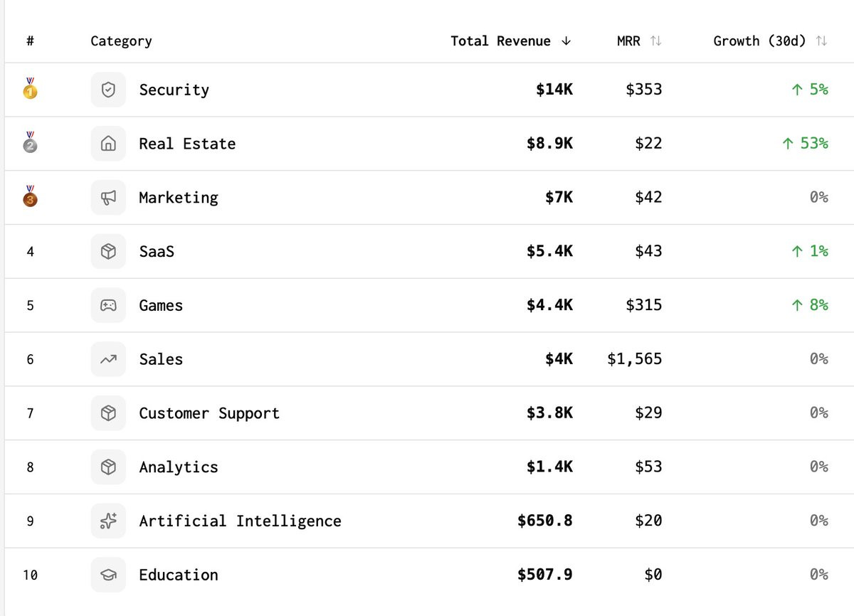Viewport: 854px width, 616px height.
Task: Click the Marketing megaphone icon
Action: pos(108,198)
